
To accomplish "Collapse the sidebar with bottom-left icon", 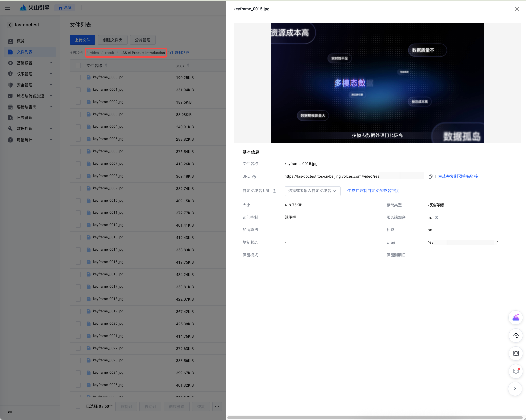I will pos(10,413).
